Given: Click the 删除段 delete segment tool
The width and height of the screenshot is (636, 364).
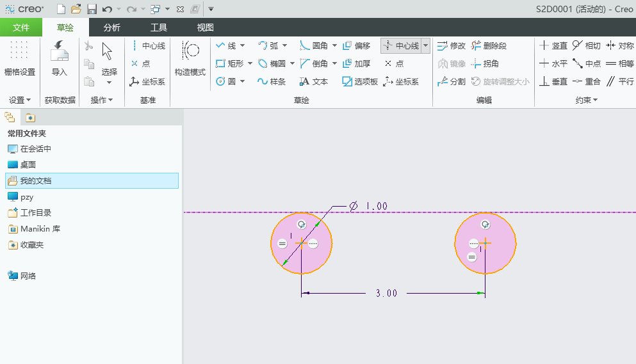Looking at the screenshot, I should tap(489, 46).
